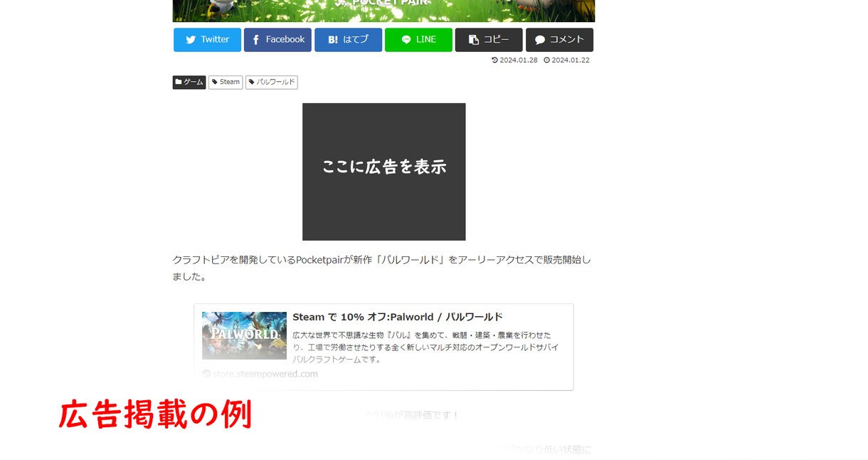Send the article via LINE

point(418,40)
